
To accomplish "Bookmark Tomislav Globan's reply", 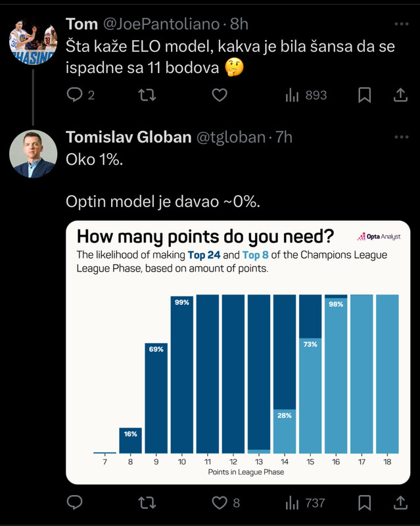I will tap(364, 502).
